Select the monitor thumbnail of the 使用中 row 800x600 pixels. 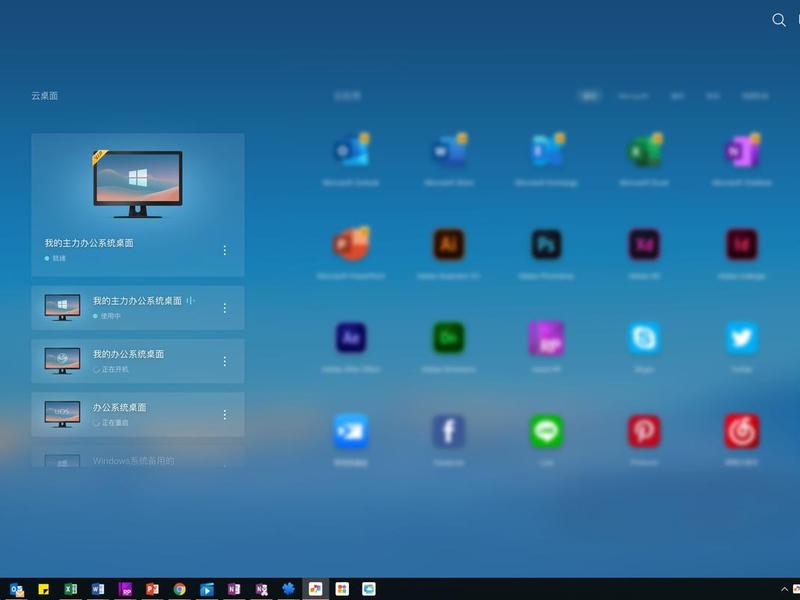pos(62,307)
